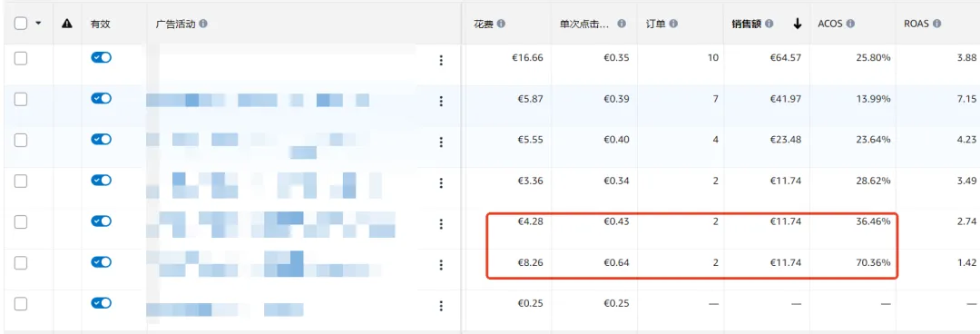The image size is (980, 334).
Task: Sort by the ROAS column header
Action: tap(916, 24)
